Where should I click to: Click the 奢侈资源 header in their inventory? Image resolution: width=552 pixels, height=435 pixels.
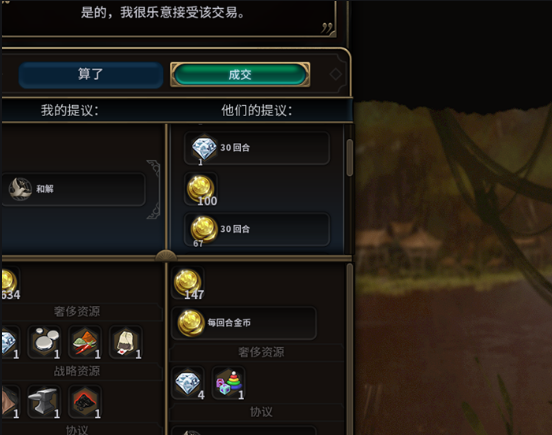coord(261,352)
